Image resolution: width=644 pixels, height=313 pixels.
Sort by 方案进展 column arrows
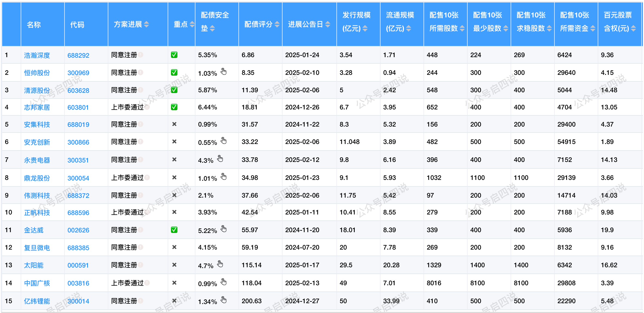(146, 24)
